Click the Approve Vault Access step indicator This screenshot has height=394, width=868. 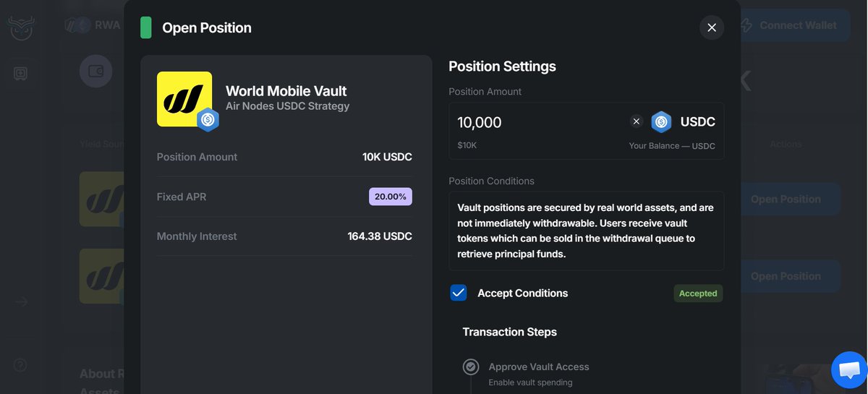tap(471, 367)
